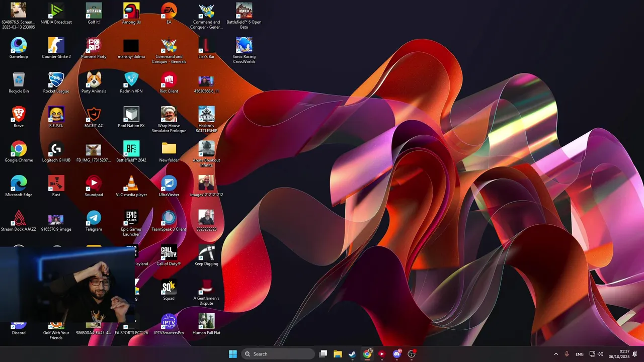Select the 3323232323 image file
Image resolution: width=644 pixels, height=362 pixels.
pyautogui.click(x=206, y=221)
